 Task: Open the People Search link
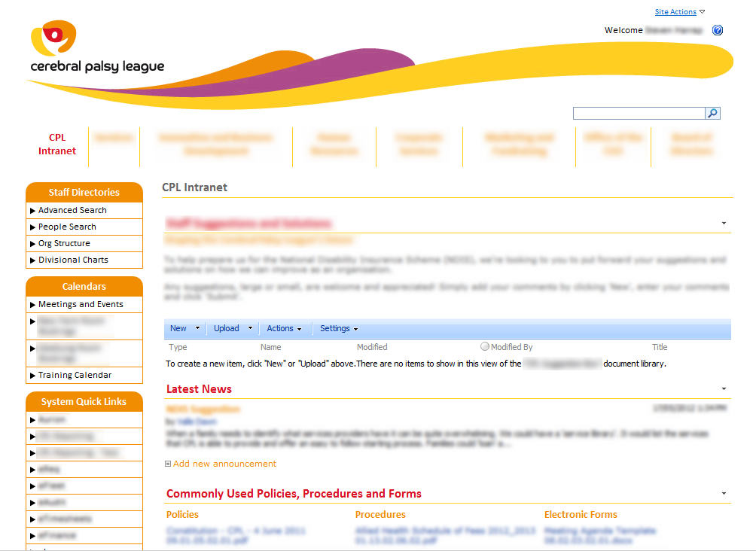[67, 227]
